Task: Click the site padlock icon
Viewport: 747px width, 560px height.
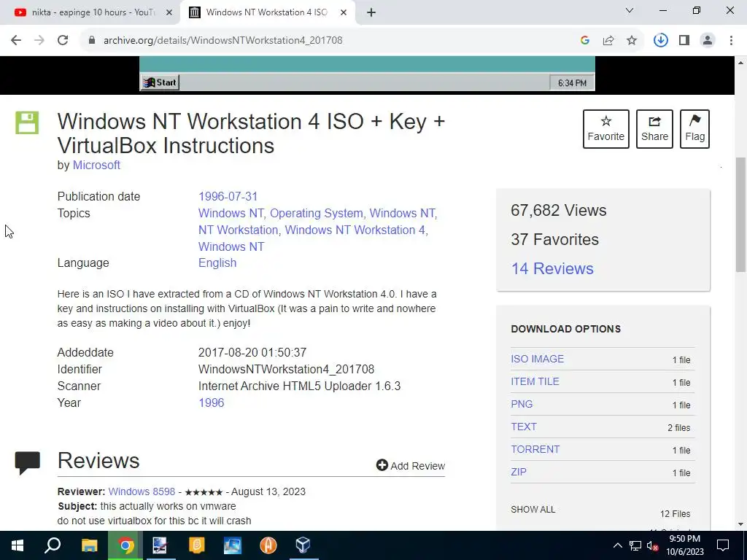Action: pos(92,41)
